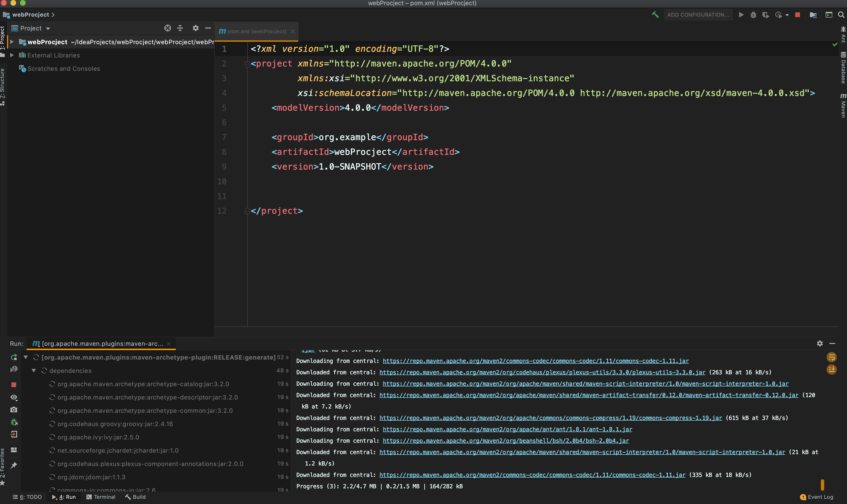Click the Add Configuration button
The width and height of the screenshot is (847, 504).
coord(698,14)
